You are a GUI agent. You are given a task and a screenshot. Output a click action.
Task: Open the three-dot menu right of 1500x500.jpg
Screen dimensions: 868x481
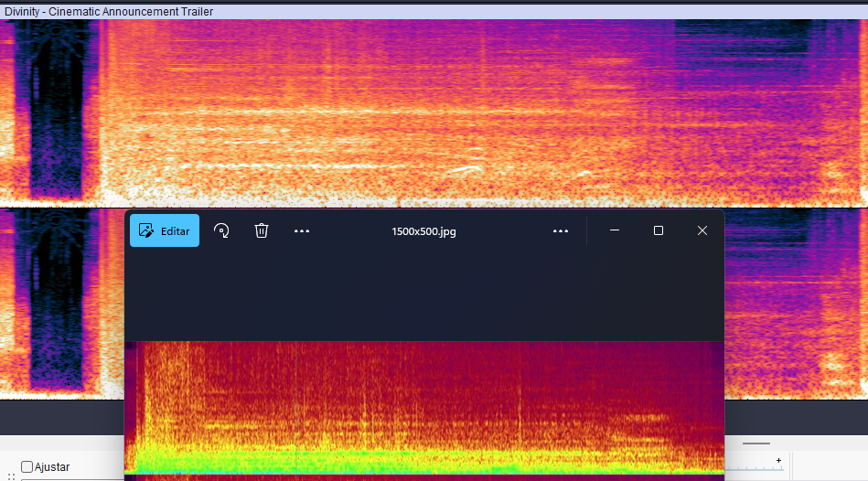pyautogui.click(x=560, y=230)
